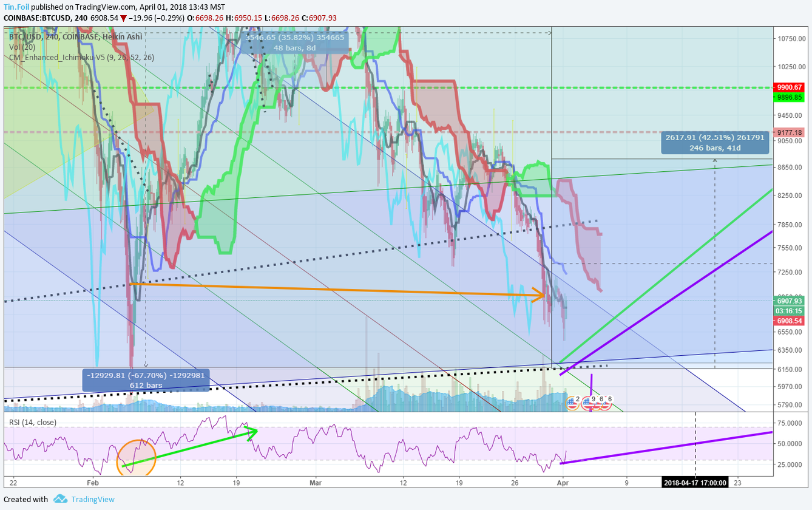
Task: Click the 8650.00 price scale value
Action: point(791,167)
